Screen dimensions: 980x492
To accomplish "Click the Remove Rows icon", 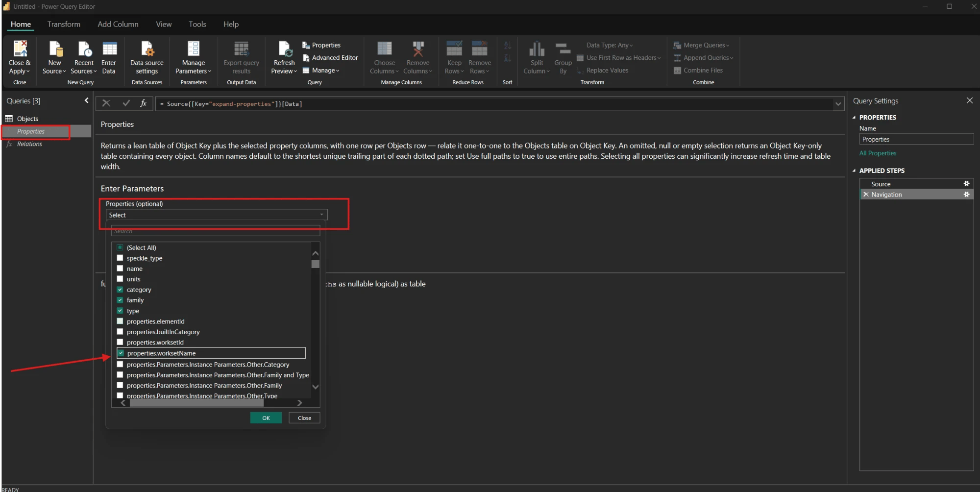I will (x=480, y=49).
